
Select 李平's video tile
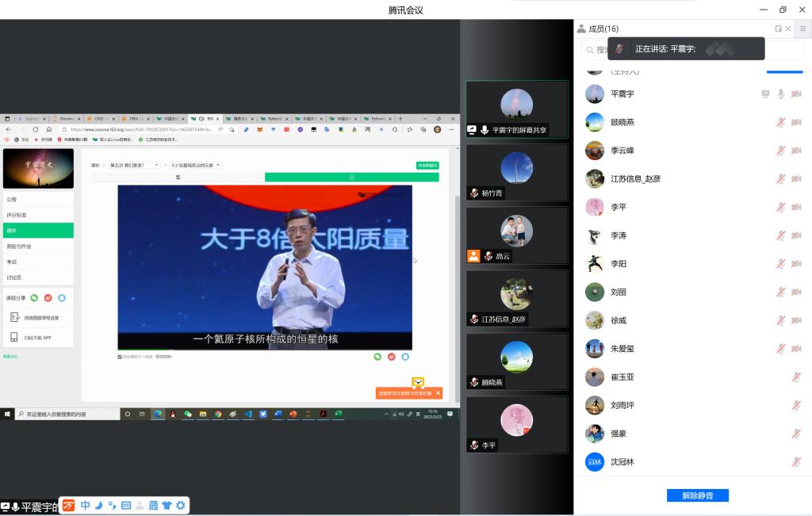coord(517,425)
